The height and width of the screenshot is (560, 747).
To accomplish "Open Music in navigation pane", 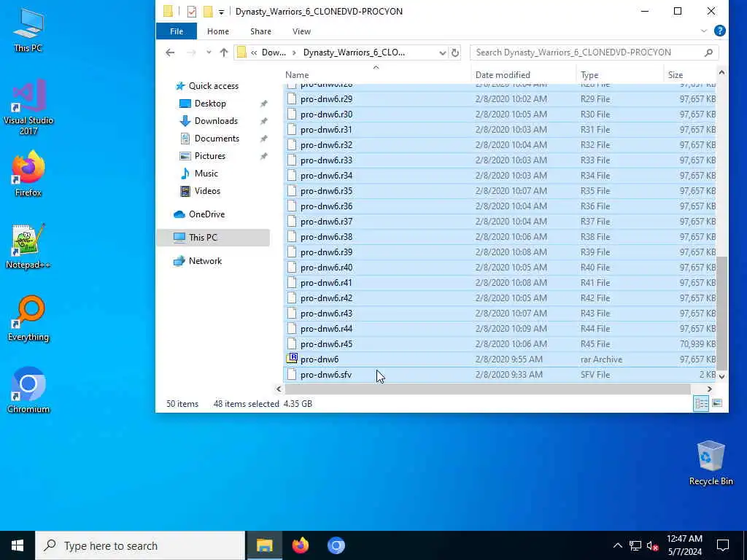I will (206, 174).
